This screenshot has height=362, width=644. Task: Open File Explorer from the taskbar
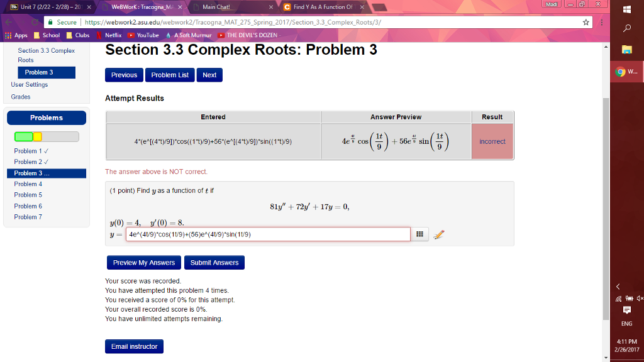627,48
